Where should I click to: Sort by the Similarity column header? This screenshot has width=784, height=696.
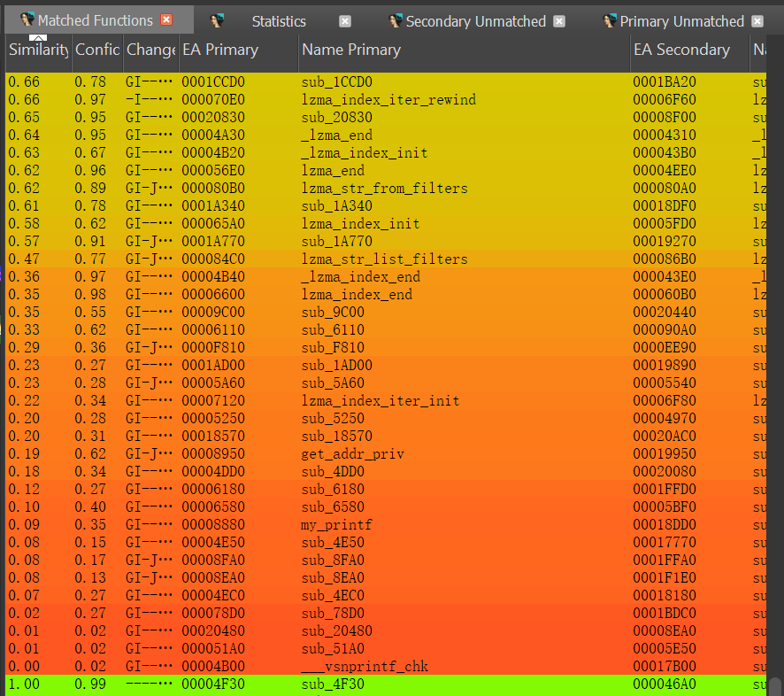point(38,50)
